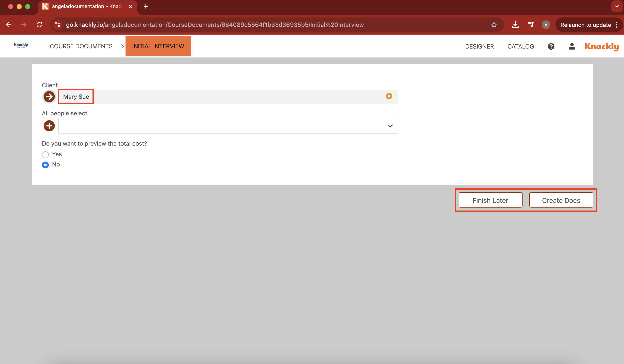Open media controls icon in toolbar
Viewport: 624px width, 364px height.
(531, 24)
